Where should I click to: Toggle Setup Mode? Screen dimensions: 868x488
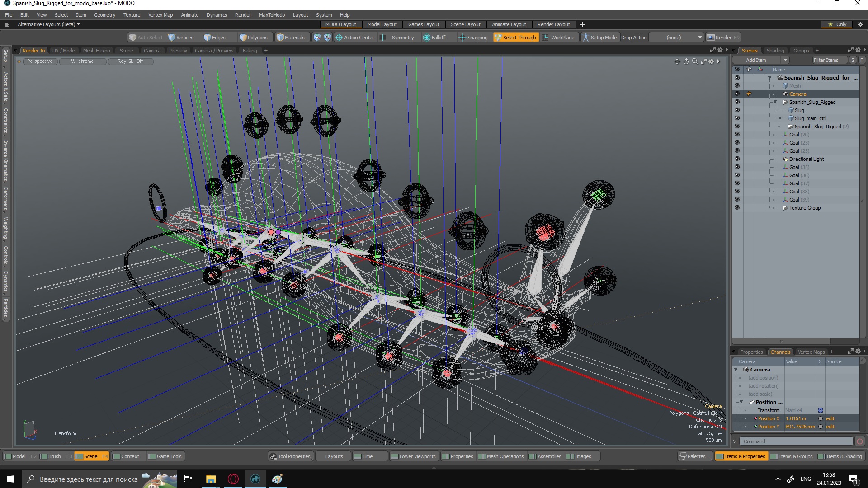tap(599, 38)
